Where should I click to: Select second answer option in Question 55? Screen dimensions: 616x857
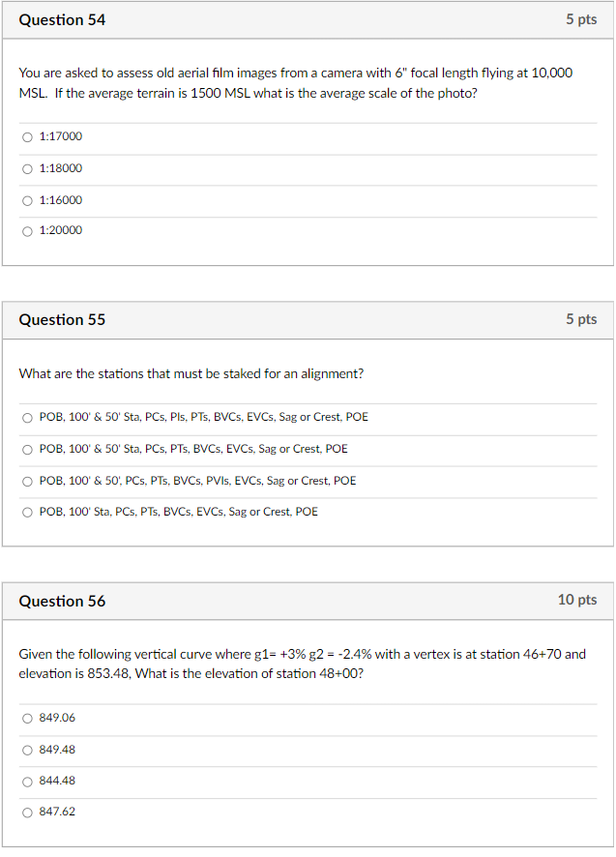click(28, 449)
